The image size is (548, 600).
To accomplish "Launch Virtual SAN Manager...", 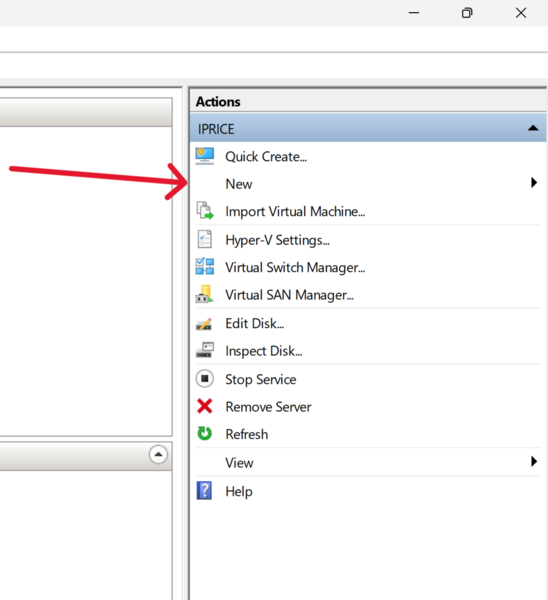I will point(289,295).
